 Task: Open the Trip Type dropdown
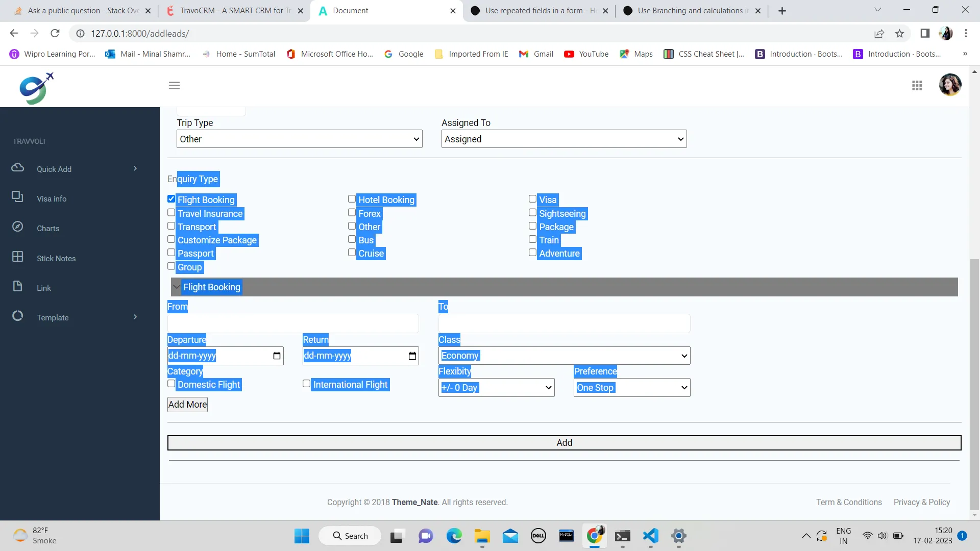(299, 139)
